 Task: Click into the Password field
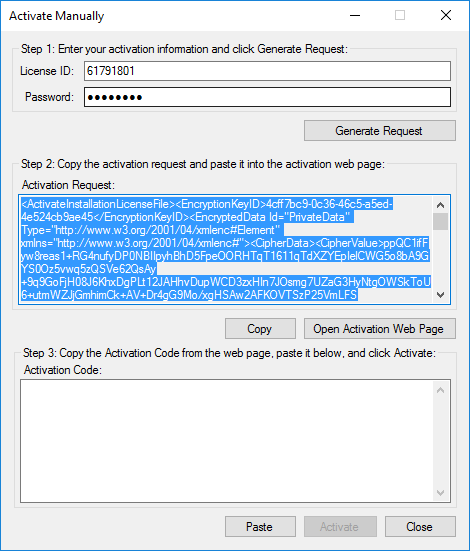click(x=267, y=97)
